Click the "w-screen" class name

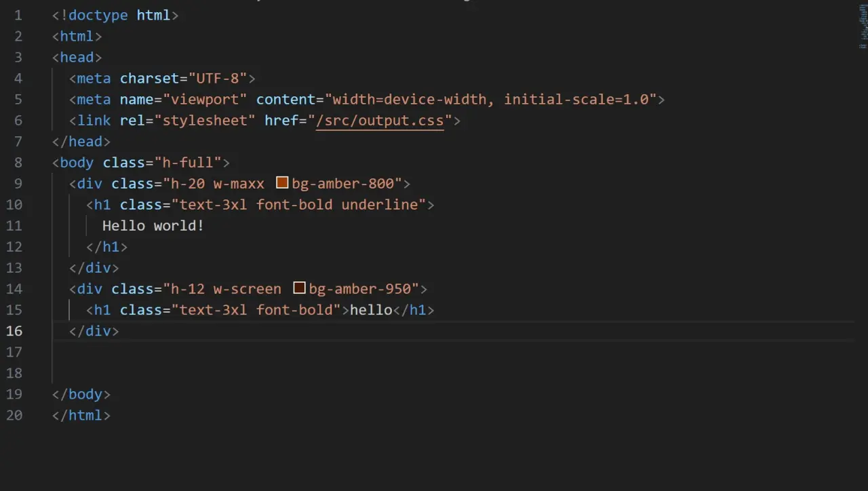pos(247,288)
